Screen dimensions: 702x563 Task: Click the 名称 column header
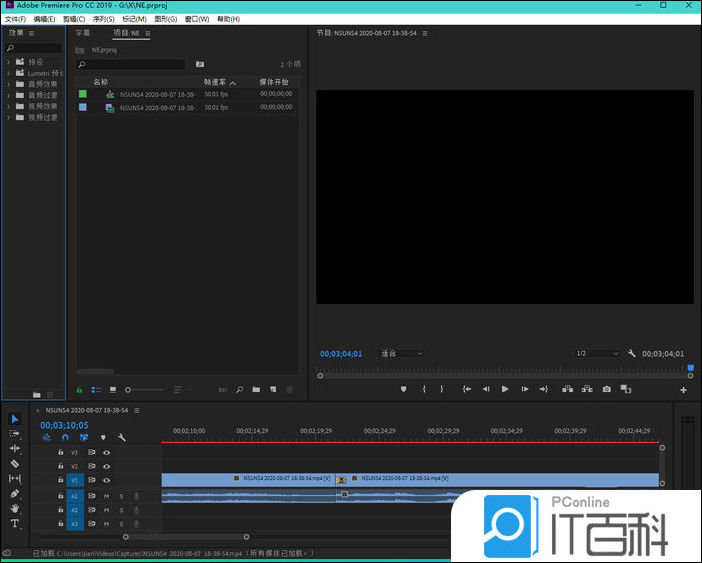tap(100, 82)
